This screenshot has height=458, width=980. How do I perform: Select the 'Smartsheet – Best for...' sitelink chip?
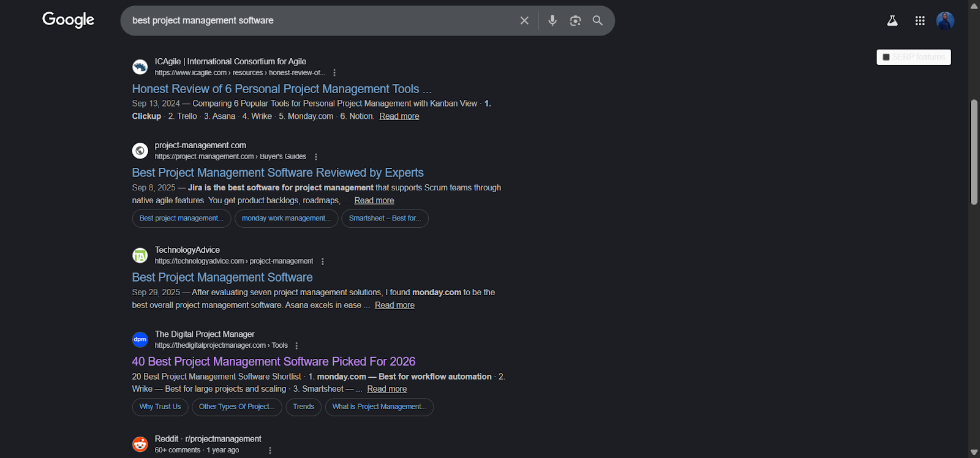pyautogui.click(x=385, y=219)
